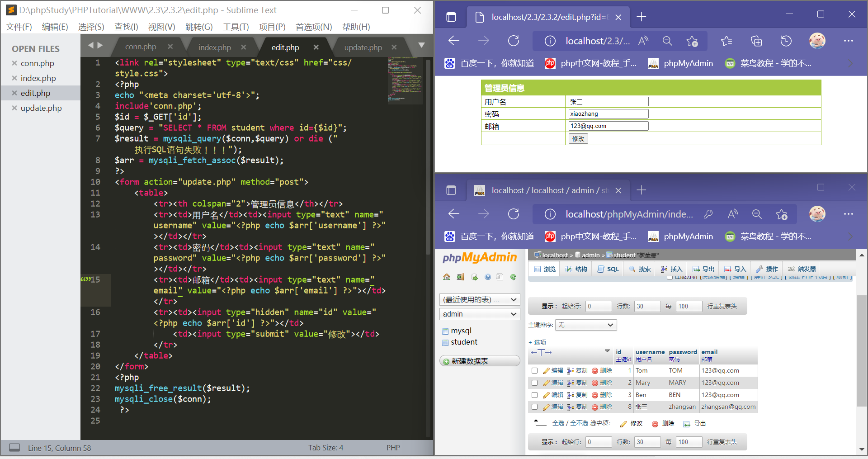Open the student table in the phpMyAdmin sidebar
This screenshot has height=459, width=868.
click(x=464, y=342)
